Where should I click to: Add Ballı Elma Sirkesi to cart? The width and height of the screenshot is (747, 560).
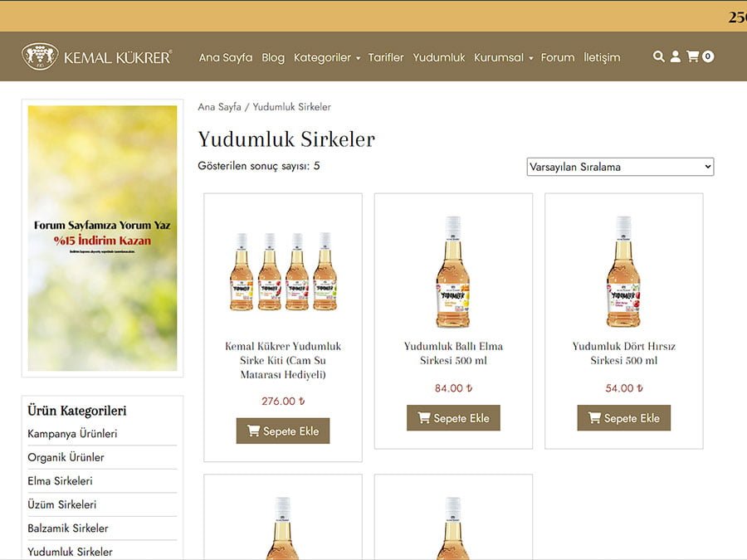click(x=453, y=418)
